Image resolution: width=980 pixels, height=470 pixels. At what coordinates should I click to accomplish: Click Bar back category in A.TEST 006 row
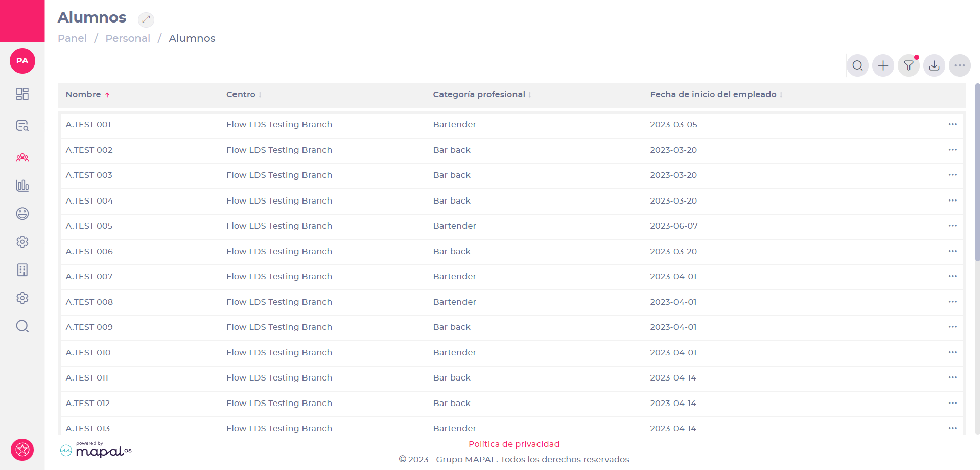[452, 251]
